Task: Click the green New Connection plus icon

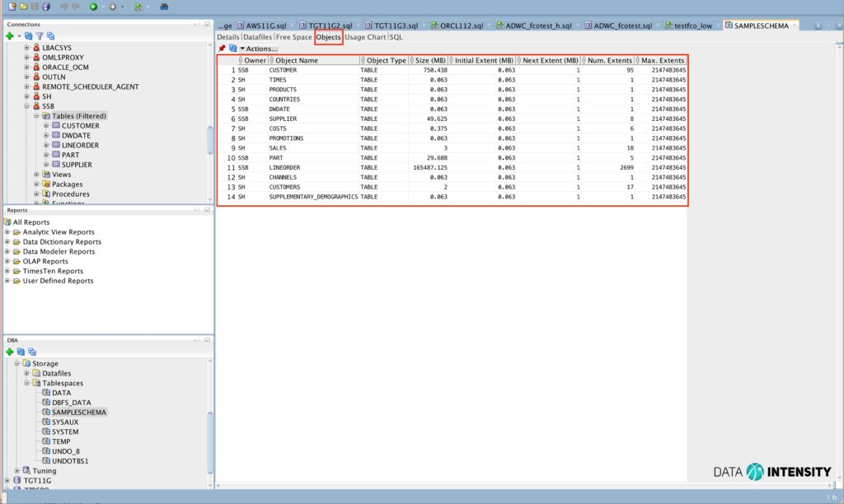Action: (9, 36)
